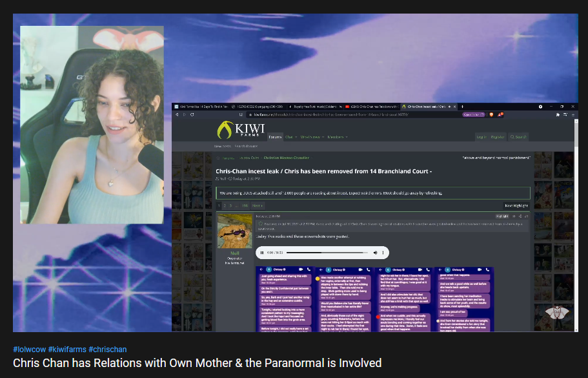588x378 pixels.
Task: Click video call icon in fourth chat screenshot
Action: pos(480,269)
